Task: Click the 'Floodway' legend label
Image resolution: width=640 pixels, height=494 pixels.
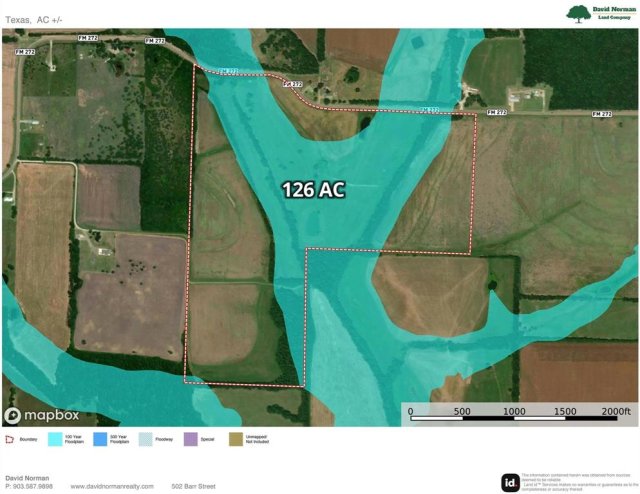Action: 164,439
